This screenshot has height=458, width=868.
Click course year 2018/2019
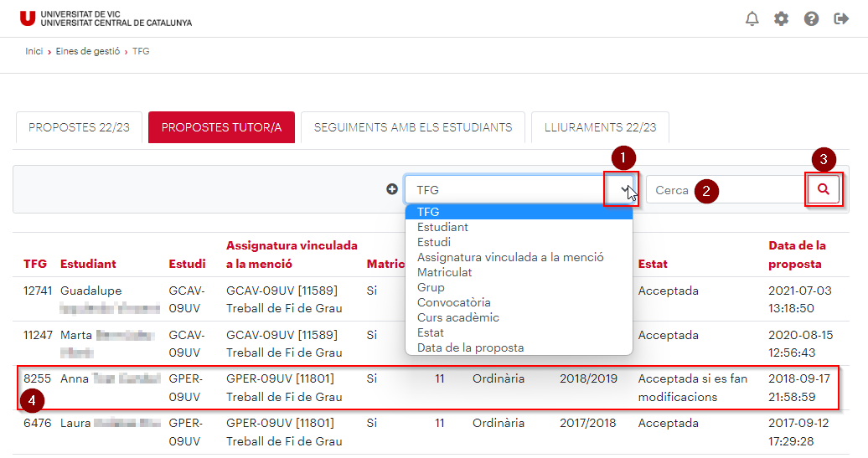(588, 378)
